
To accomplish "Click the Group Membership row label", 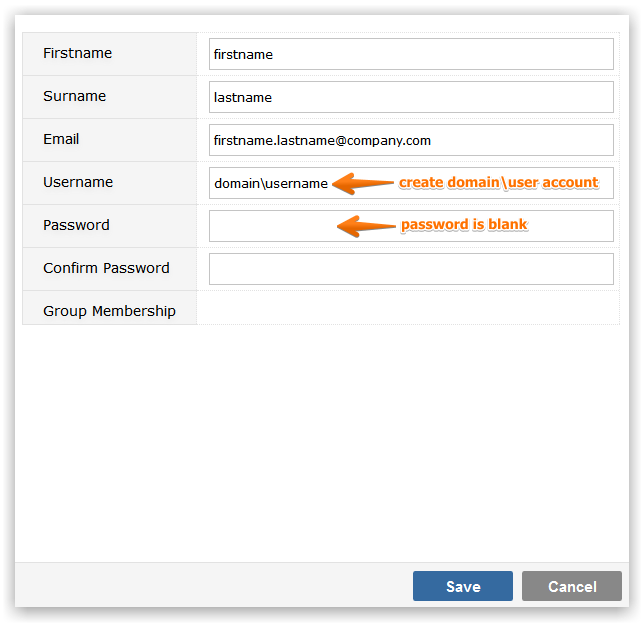I will pyautogui.click(x=109, y=311).
